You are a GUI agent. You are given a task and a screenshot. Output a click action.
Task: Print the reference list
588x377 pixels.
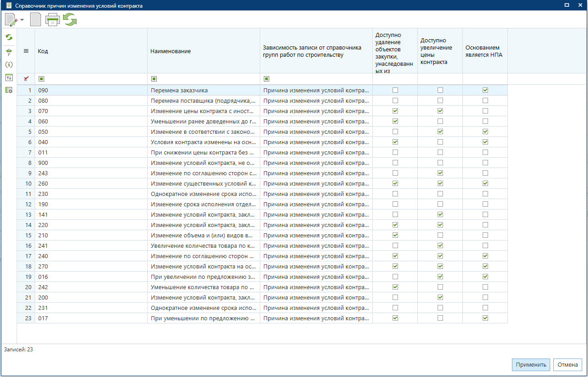tap(53, 20)
